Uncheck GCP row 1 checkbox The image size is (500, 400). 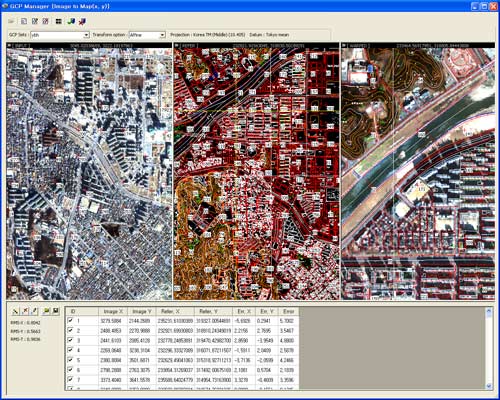pos(70,320)
